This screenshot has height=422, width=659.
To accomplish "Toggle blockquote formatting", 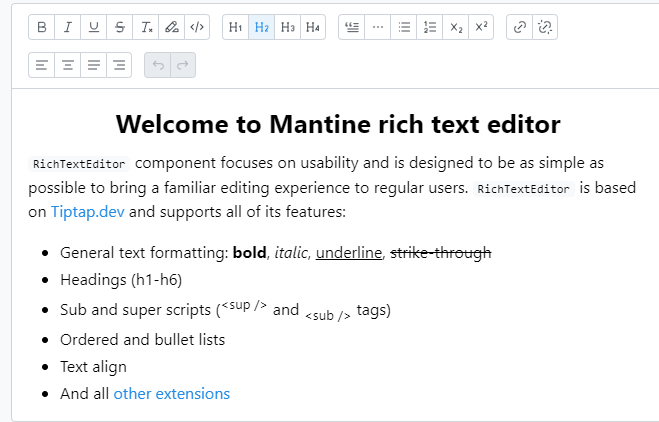I will (x=351, y=27).
